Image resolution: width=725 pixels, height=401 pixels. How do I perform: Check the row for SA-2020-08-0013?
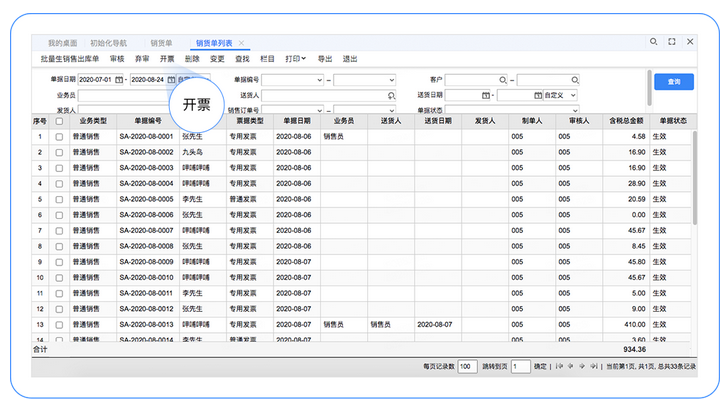59,325
